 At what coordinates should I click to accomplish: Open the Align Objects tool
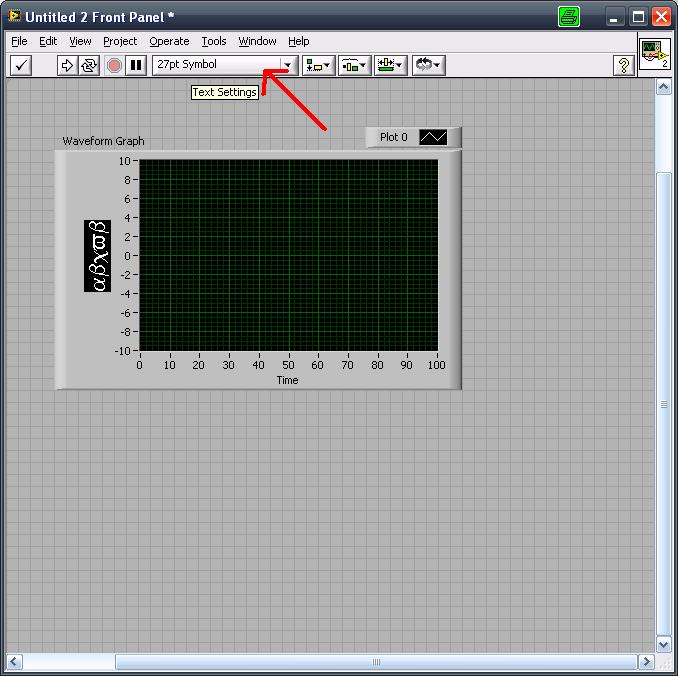click(x=318, y=65)
